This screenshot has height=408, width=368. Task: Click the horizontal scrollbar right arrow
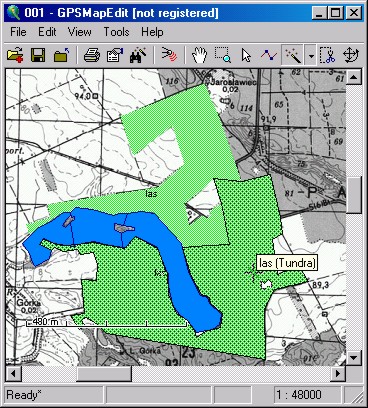(338, 374)
